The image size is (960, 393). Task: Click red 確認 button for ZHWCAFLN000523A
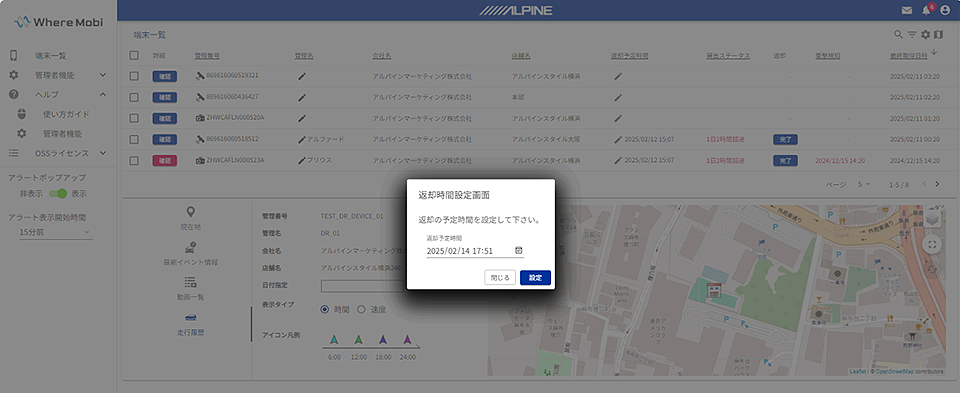tap(165, 160)
